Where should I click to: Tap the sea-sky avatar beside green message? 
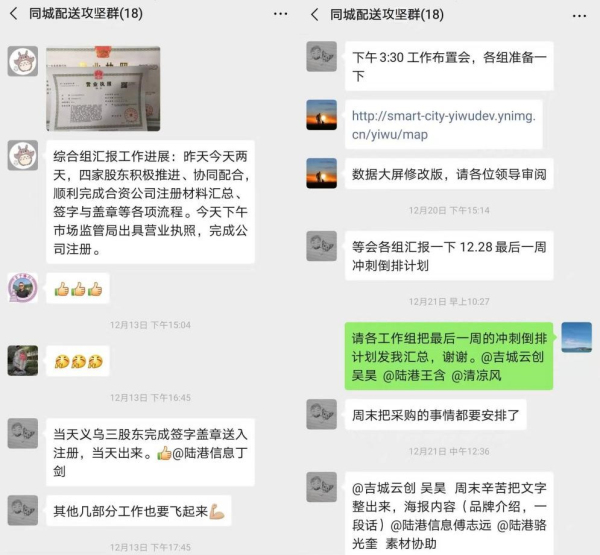tap(576, 337)
